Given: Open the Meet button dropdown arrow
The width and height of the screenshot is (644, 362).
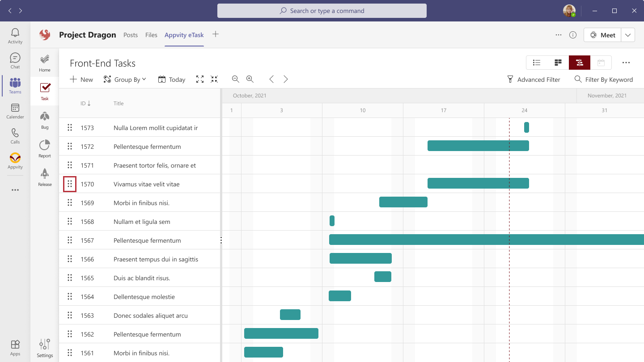Looking at the screenshot, I should point(628,34).
